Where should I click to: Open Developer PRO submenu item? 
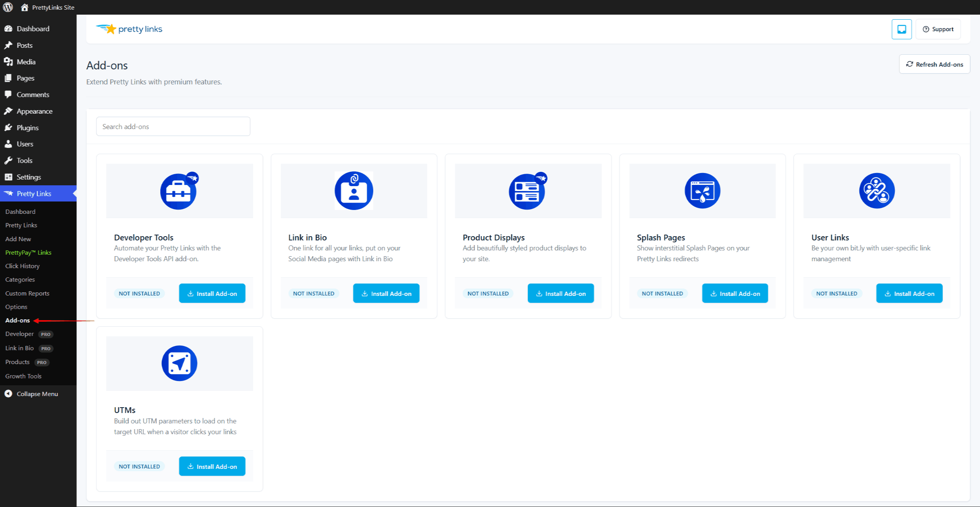point(29,334)
